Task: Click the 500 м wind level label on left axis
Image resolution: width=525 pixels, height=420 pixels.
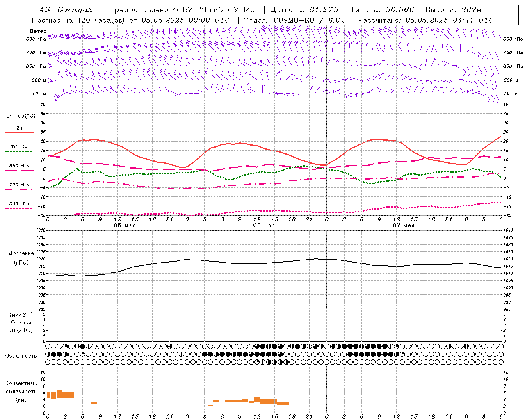Action: point(39,80)
